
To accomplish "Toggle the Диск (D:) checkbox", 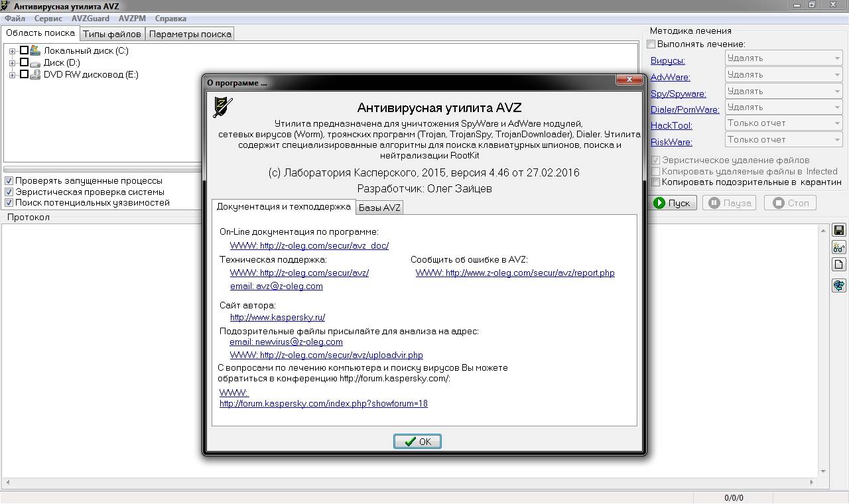I will (25, 62).
